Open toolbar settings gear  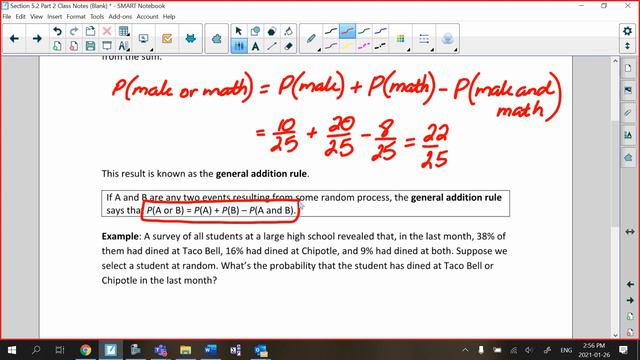[627, 31]
